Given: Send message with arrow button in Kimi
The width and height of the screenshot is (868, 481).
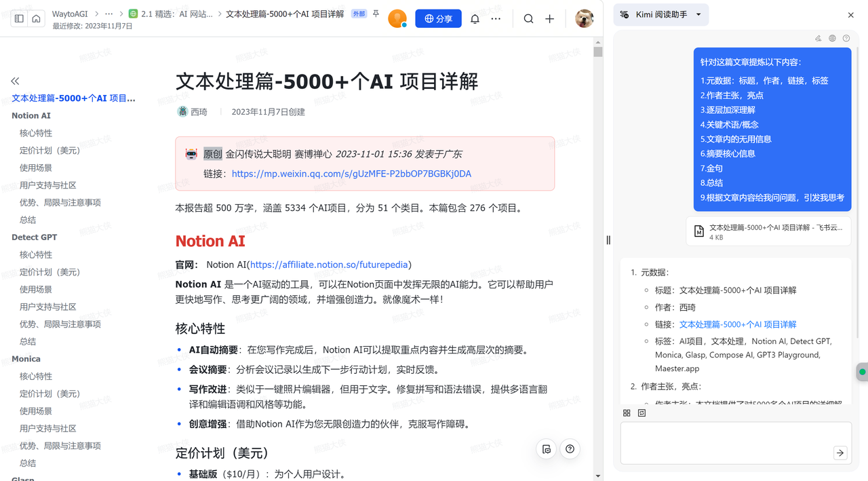Looking at the screenshot, I should [840, 453].
